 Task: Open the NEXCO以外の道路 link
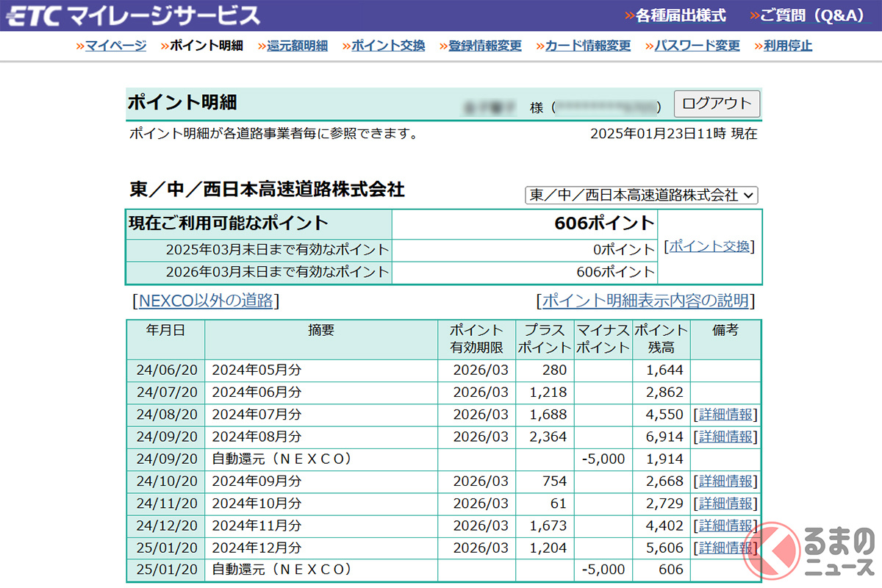click(206, 301)
